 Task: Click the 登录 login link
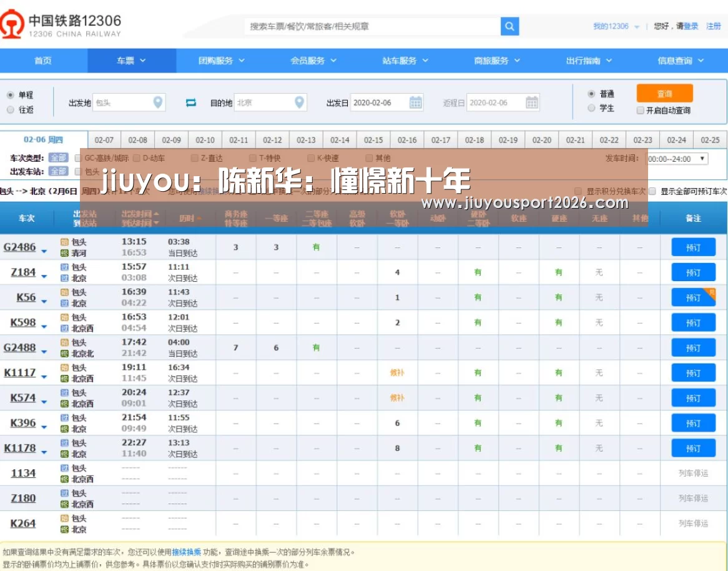691,26
